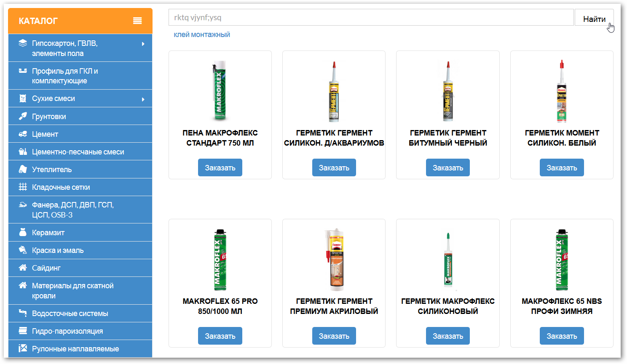
Task: Click the bag icon beside Керамзит
Action: 23,232
